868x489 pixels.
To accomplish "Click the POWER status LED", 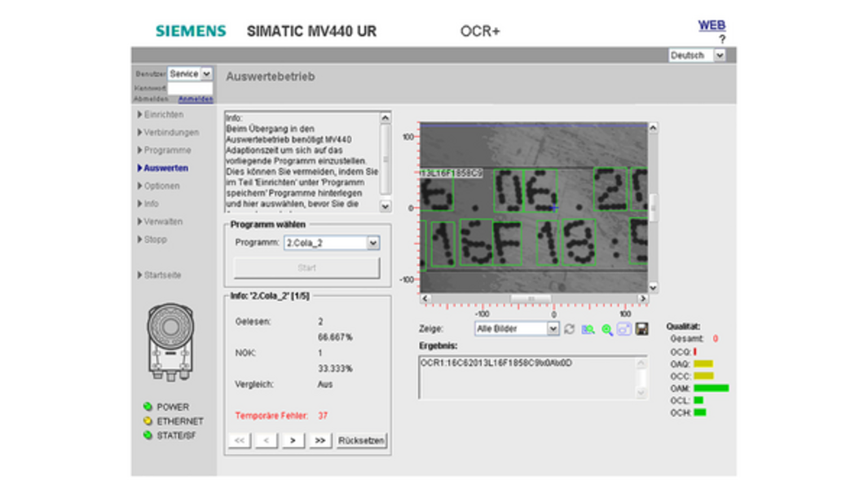I will (x=148, y=407).
